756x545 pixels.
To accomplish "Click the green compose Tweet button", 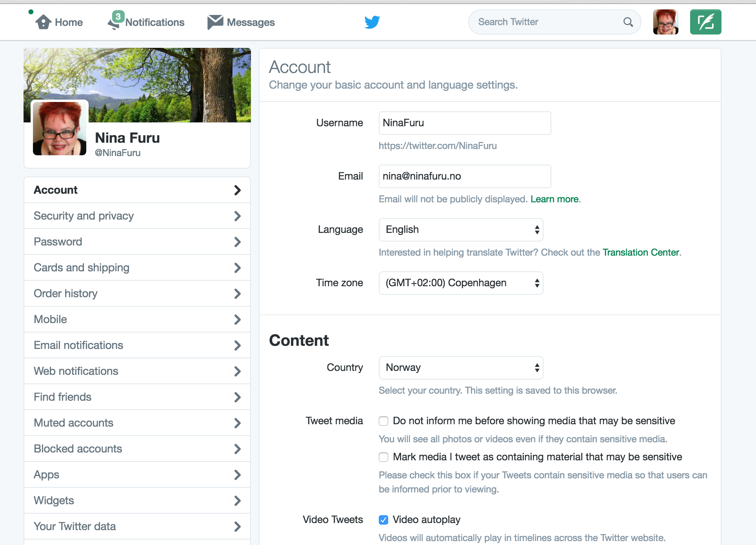I will coord(706,22).
